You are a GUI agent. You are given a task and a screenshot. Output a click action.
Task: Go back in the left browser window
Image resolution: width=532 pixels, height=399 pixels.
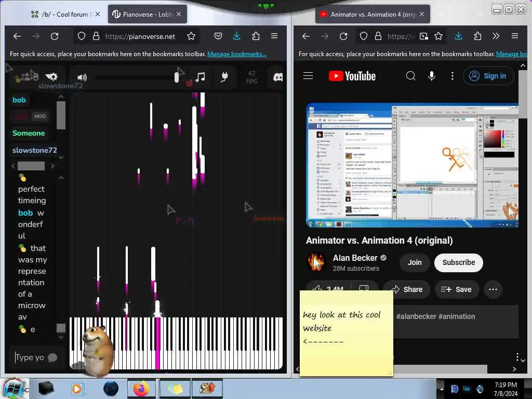pos(17,36)
